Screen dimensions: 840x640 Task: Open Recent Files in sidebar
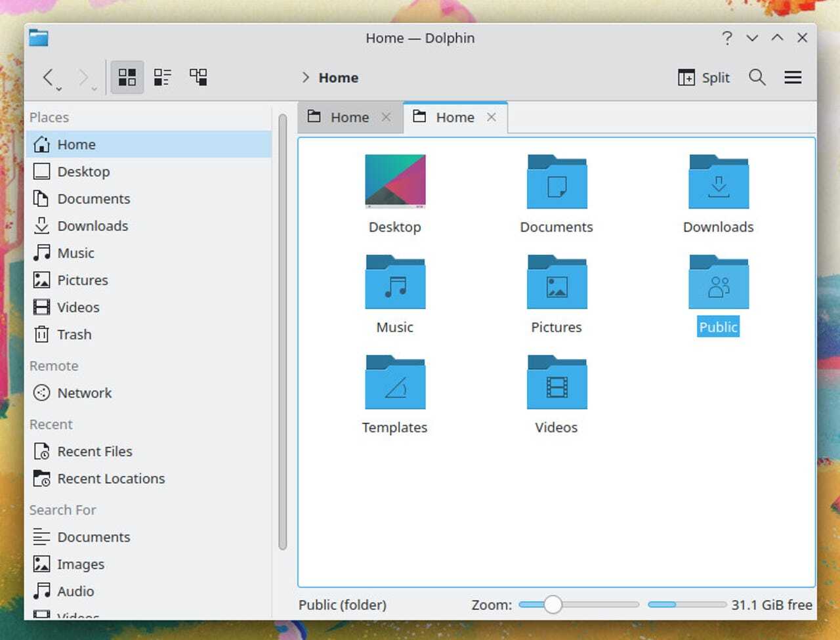(x=94, y=452)
